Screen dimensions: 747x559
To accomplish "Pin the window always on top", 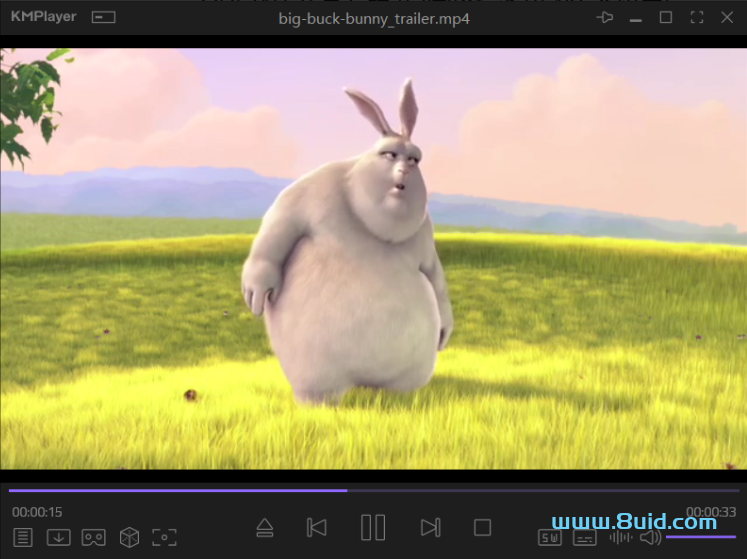I will (x=605, y=18).
